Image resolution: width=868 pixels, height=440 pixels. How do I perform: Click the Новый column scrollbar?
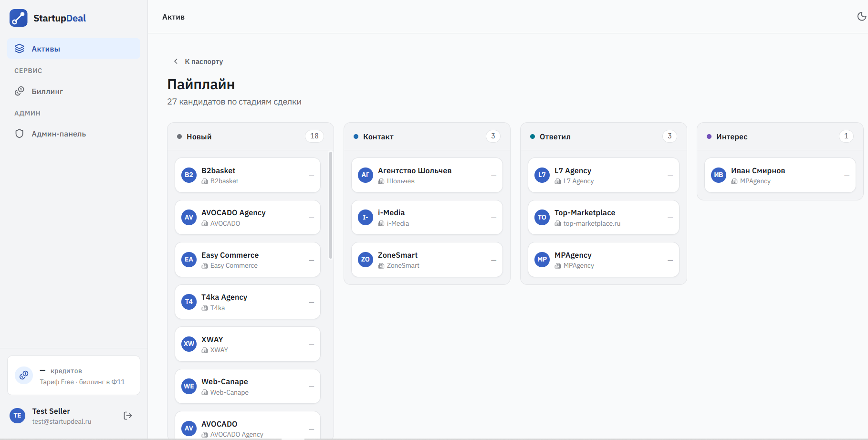pos(331,205)
